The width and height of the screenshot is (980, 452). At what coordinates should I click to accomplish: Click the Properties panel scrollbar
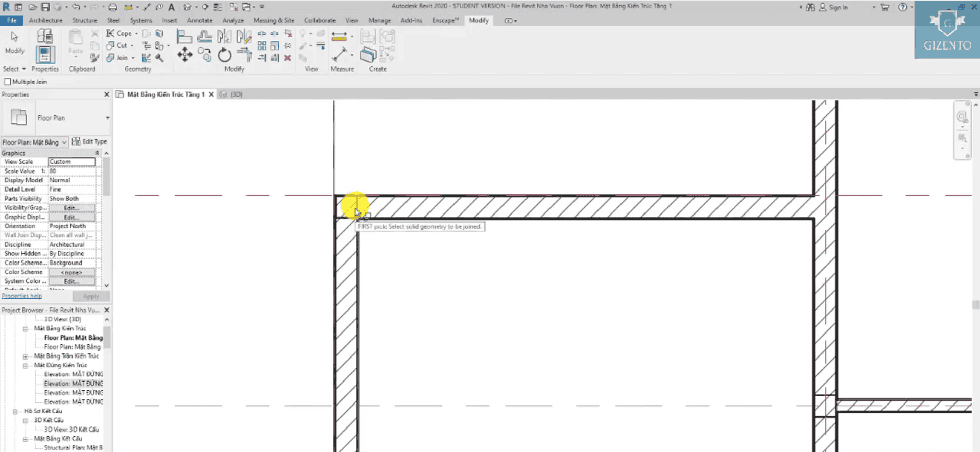(106, 177)
